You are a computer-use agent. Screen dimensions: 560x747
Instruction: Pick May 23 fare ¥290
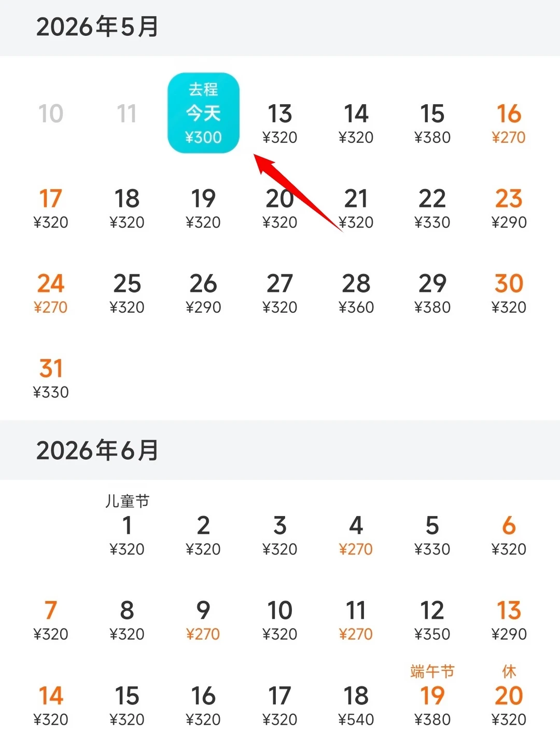point(509,209)
